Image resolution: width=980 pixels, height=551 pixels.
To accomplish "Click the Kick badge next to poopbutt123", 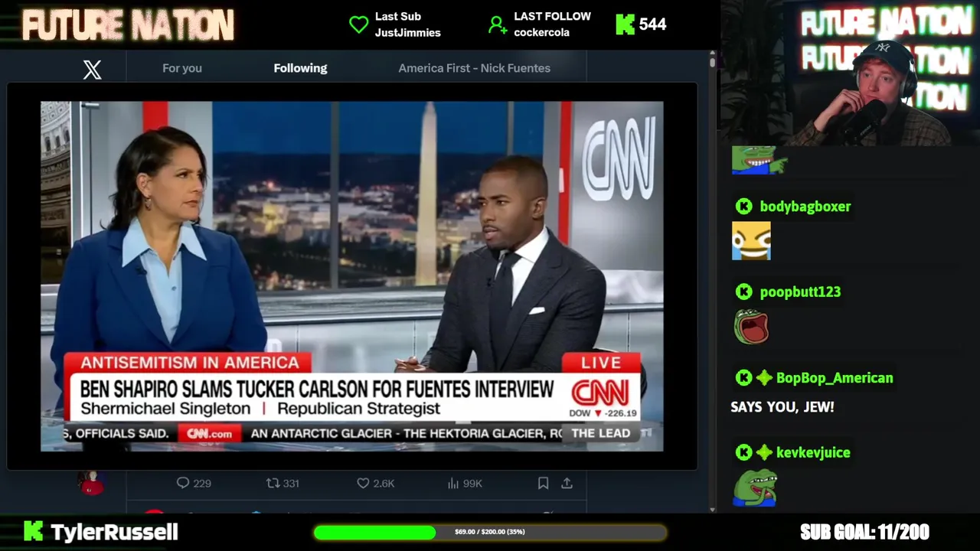I will click(743, 292).
